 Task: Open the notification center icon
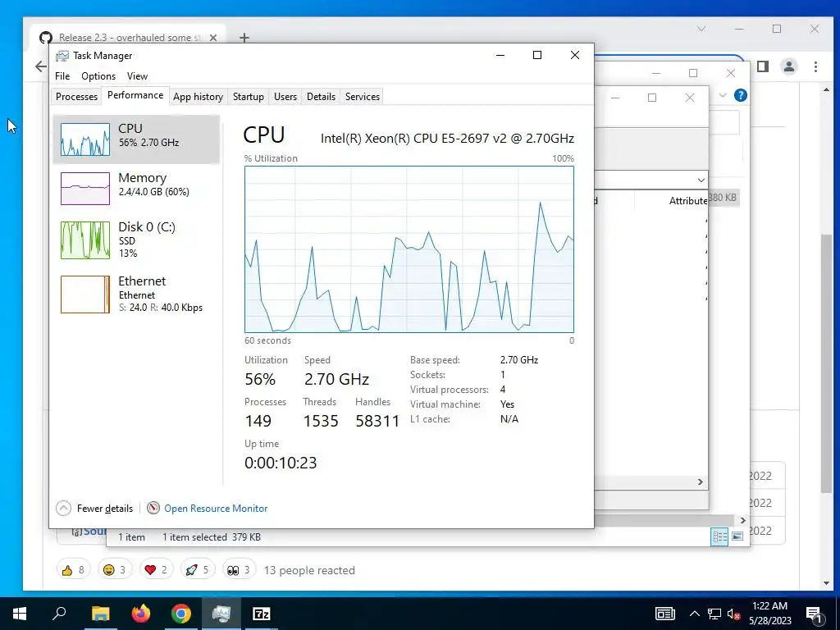pos(814,614)
